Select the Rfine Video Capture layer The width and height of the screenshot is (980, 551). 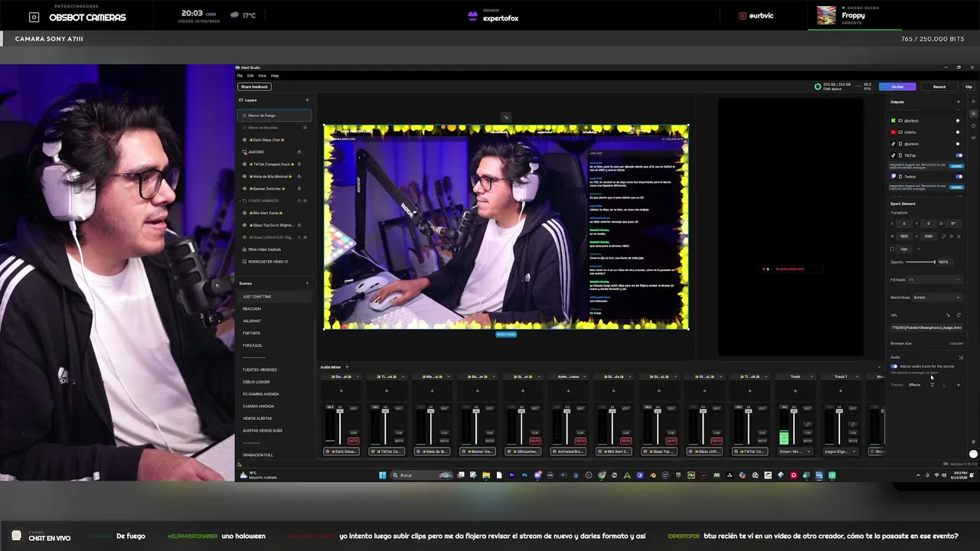pyautogui.click(x=274, y=249)
